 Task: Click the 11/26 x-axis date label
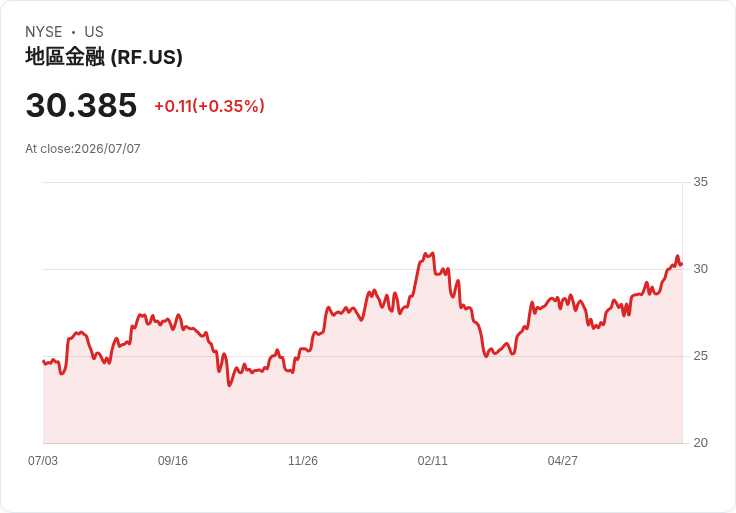tap(303, 461)
